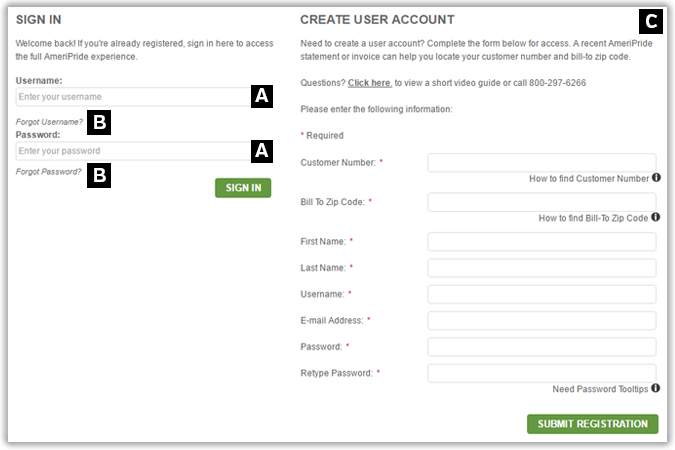Click the Sign In button
This screenshot has width=675, height=450.
pyautogui.click(x=242, y=187)
